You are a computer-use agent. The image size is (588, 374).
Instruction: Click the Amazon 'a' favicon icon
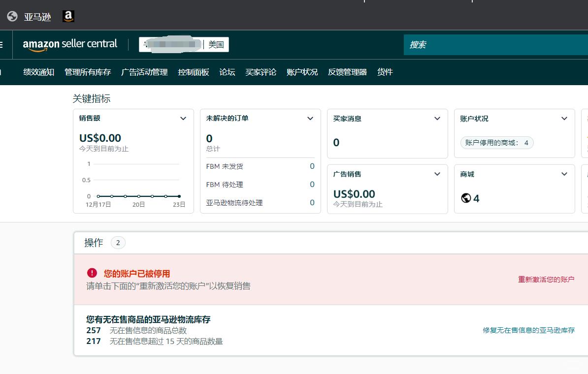pyautogui.click(x=68, y=16)
